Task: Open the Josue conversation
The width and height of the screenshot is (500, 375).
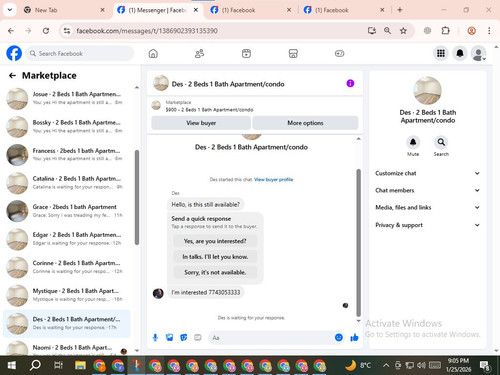Action: 67,99
